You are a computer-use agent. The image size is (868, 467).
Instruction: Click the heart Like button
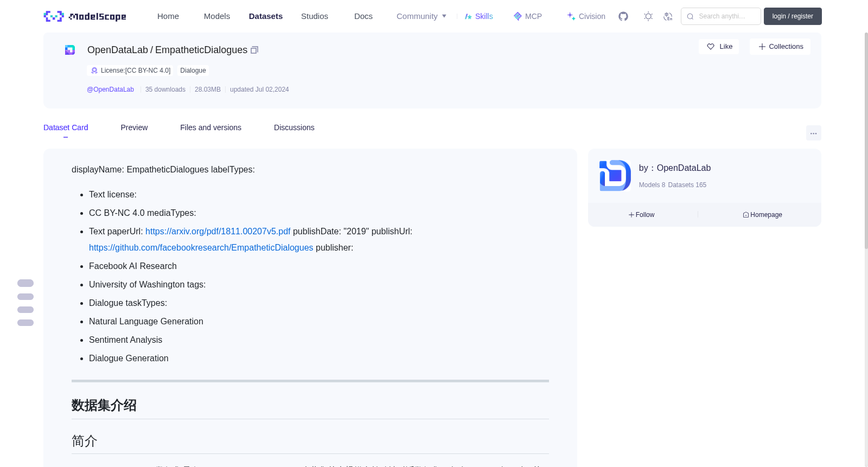point(719,47)
